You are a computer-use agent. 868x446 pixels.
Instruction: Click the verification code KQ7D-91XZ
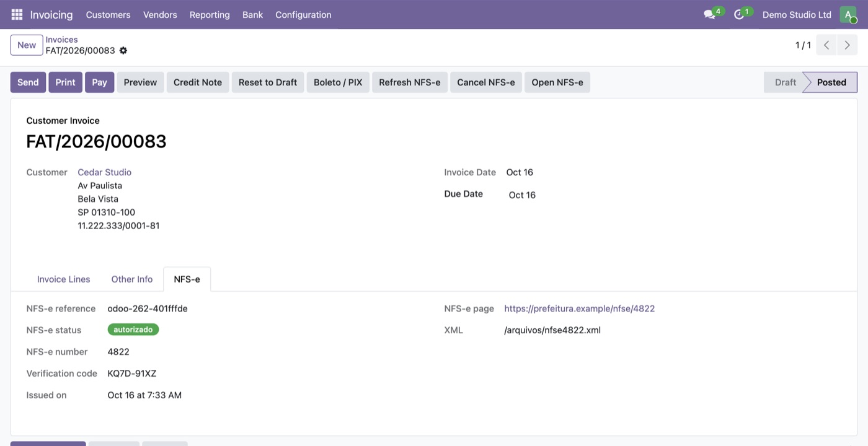coord(132,374)
